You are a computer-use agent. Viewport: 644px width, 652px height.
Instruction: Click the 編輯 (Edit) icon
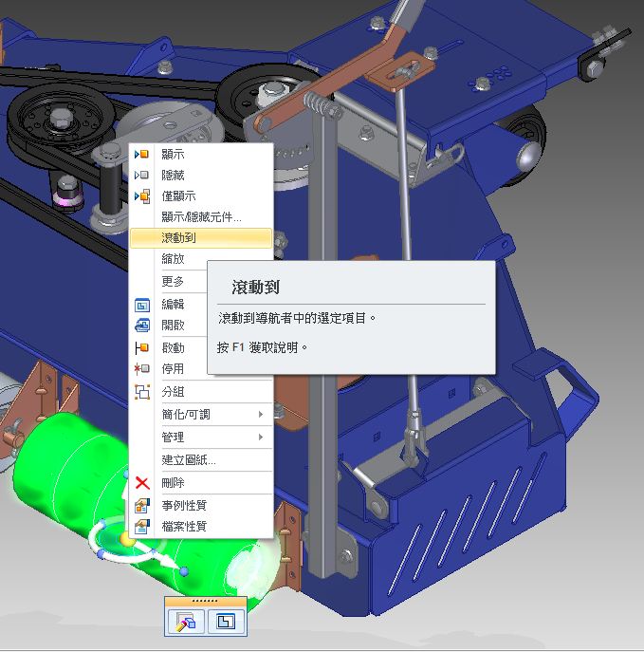[x=142, y=305]
